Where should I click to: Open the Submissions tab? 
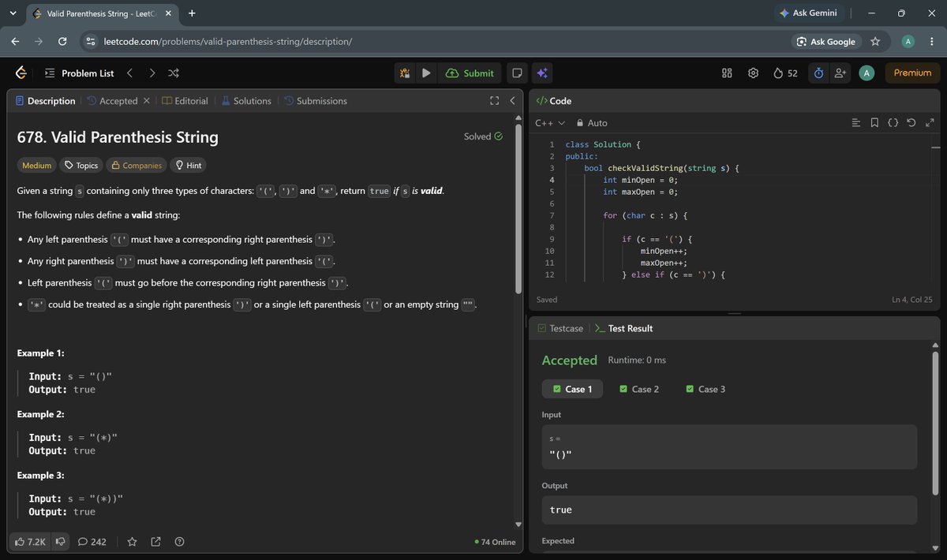tap(316, 101)
